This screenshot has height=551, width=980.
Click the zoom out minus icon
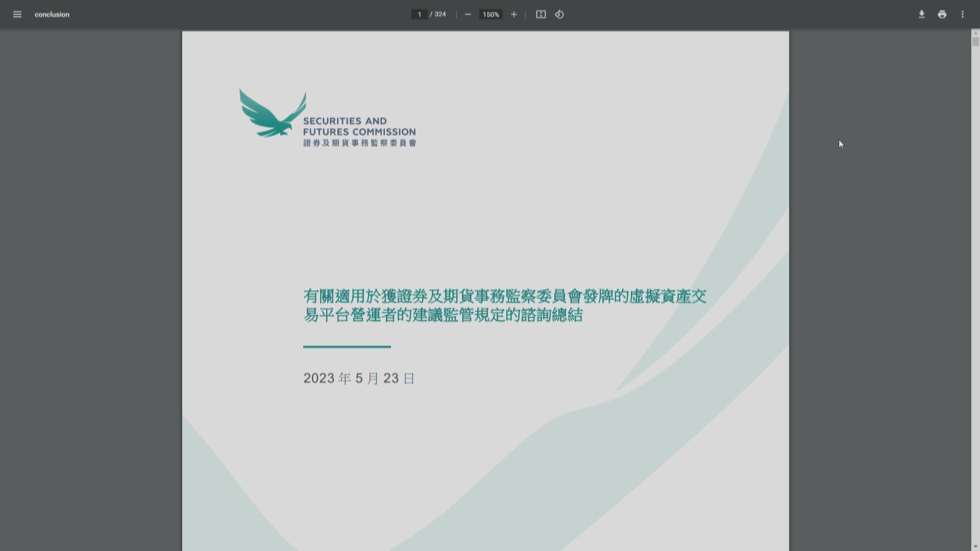(468, 14)
